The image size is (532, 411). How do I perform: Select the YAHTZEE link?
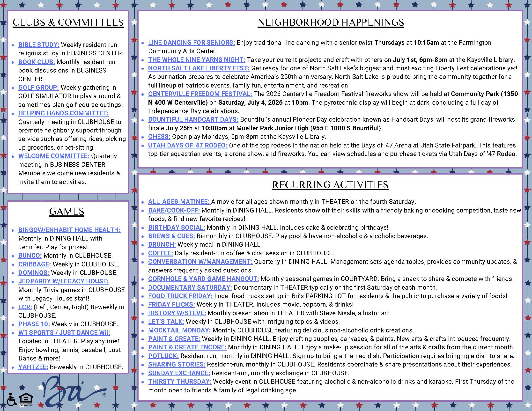pyautogui.click(x=33, y=367)
